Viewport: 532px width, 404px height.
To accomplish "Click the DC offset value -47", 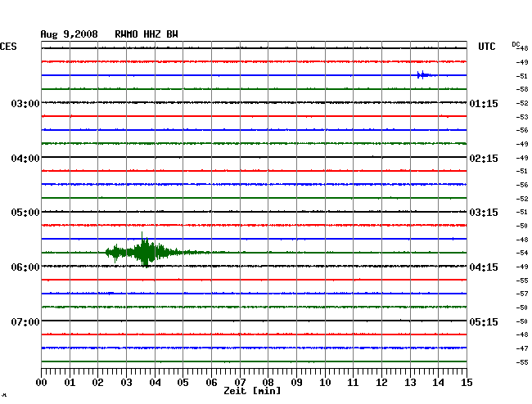I will (522, 348).
